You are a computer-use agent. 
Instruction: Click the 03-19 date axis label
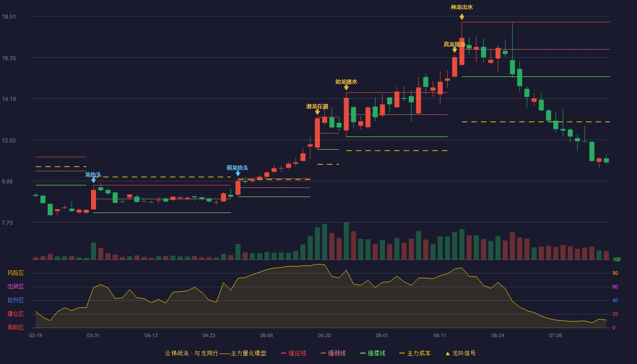pyautogui.click(x=35, y=335)
